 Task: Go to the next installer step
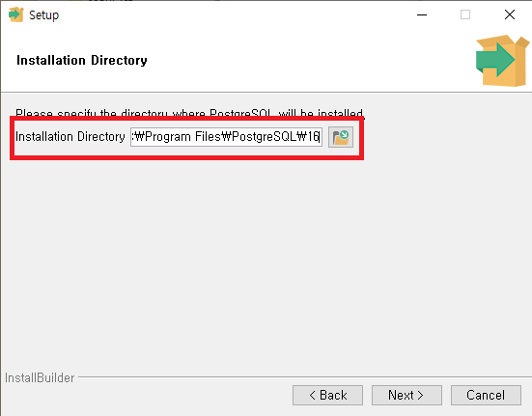[406, 395]
